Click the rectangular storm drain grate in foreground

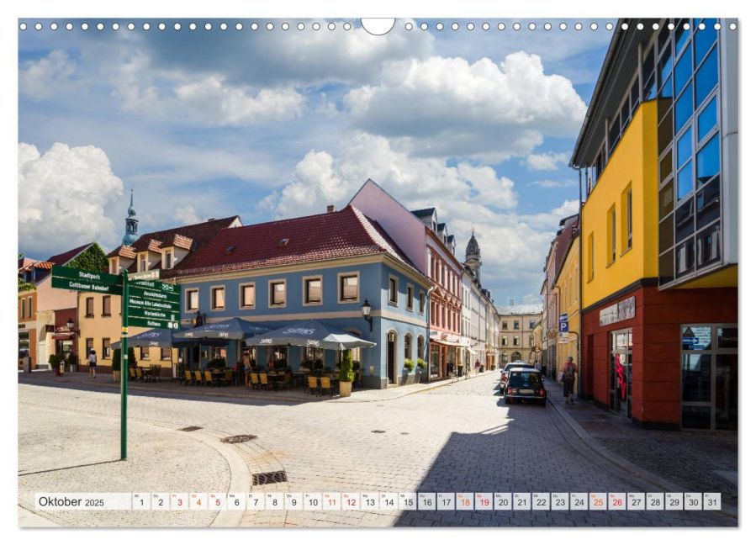coord(269,478)
